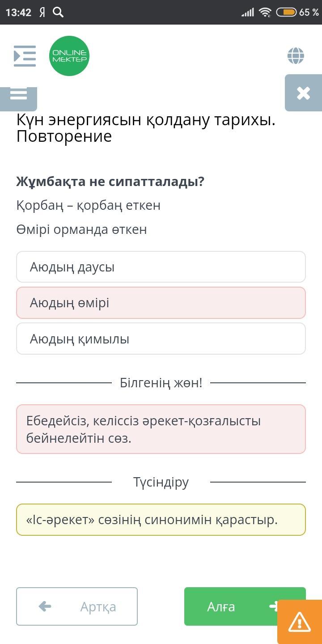Screen dimensions: 322x644
Task: Expand the hamburger menu tab
Action: tap(18, 95)
